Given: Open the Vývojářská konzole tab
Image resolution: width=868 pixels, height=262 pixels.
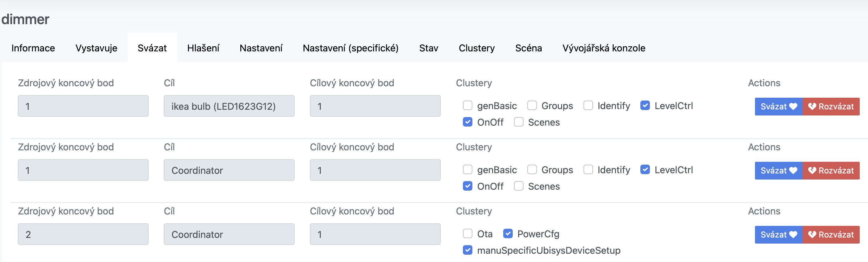Looking at the screenshot, I should coord(604,48).
